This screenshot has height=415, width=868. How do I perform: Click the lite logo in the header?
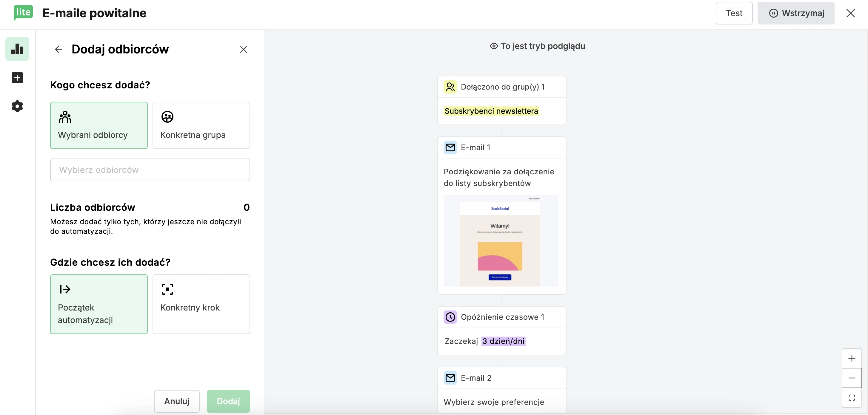tap(23, 13)
